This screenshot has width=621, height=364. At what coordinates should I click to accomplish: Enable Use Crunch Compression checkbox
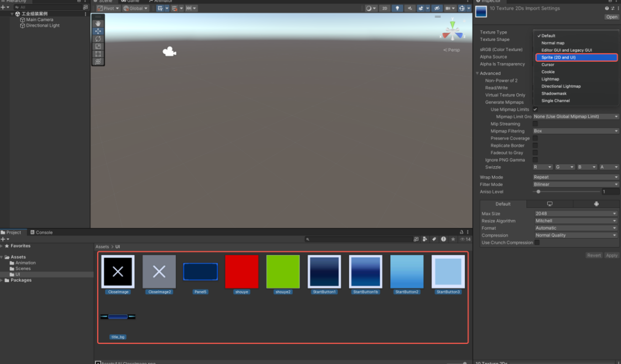[537, 243]
